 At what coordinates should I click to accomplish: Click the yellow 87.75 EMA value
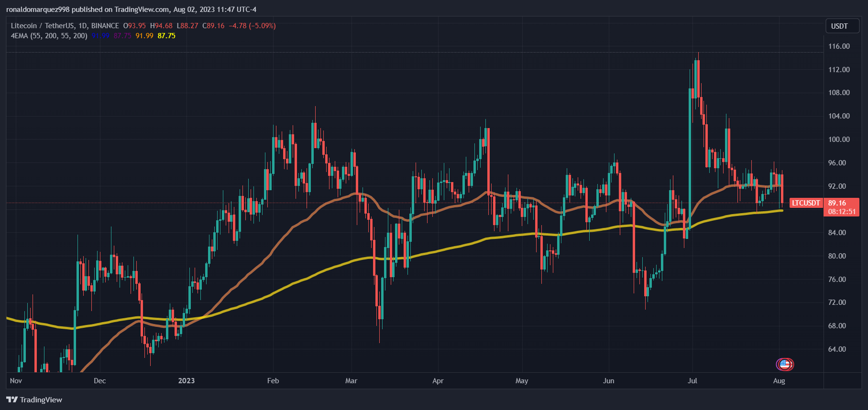click(166, 36)
